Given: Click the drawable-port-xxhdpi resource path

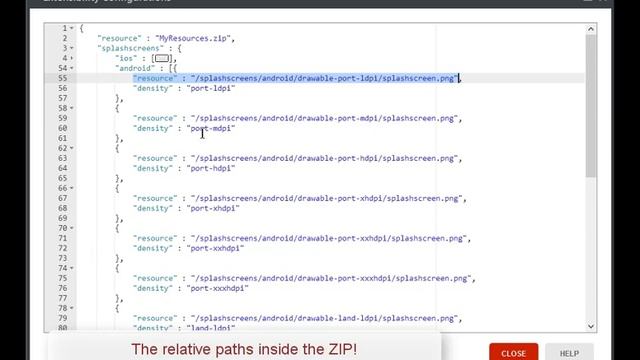Looking at the screenshot, I should pyautogui.click(x=329, y=238).
